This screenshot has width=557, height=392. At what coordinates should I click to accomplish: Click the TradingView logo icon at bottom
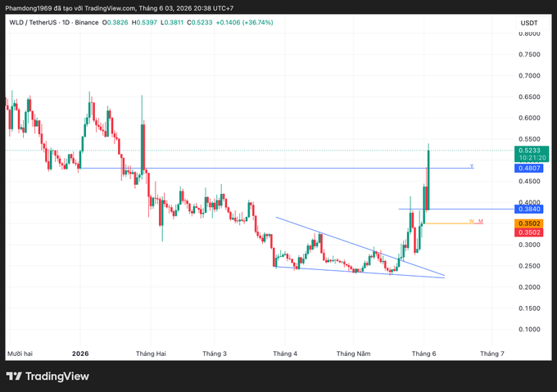tap(14, 376)
